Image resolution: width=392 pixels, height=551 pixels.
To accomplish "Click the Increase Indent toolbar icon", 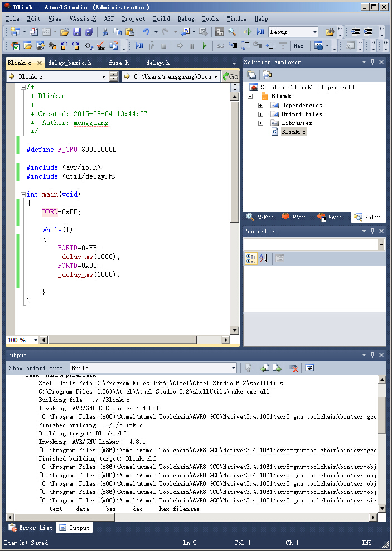I will coord(368,32).
